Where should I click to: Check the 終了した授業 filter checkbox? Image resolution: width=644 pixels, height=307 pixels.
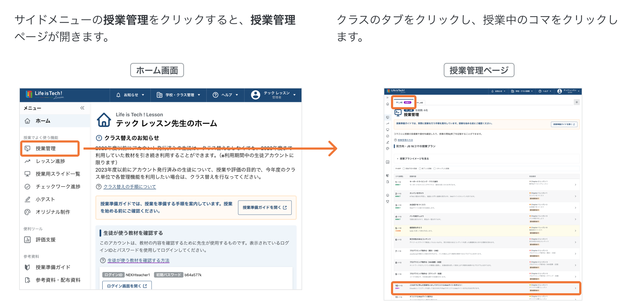pos(420,168)
